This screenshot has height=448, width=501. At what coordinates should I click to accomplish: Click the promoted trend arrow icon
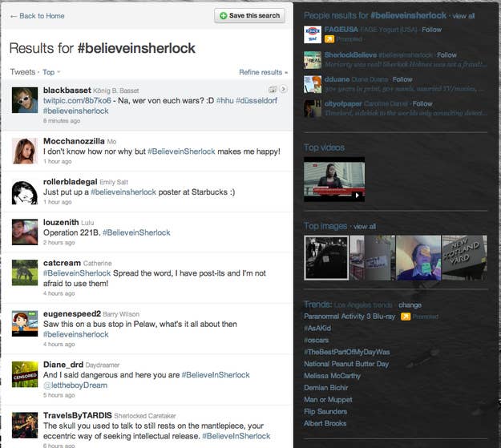point(406,317)
